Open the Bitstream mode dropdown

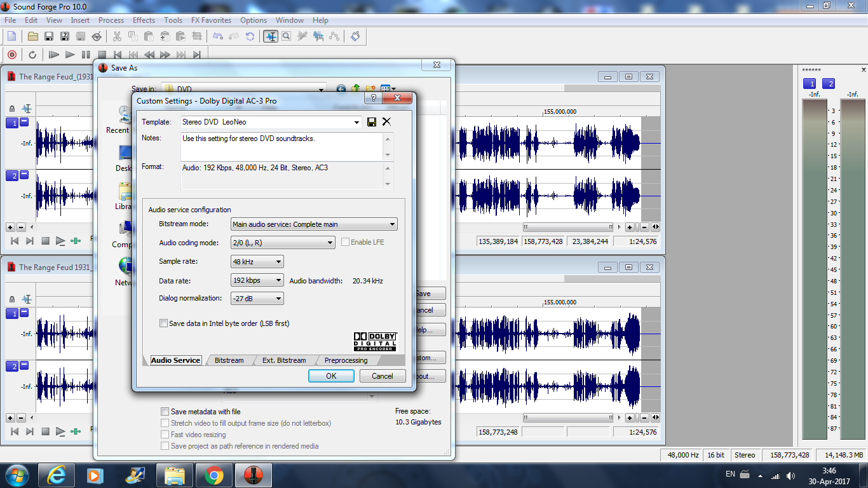[393, 224]
